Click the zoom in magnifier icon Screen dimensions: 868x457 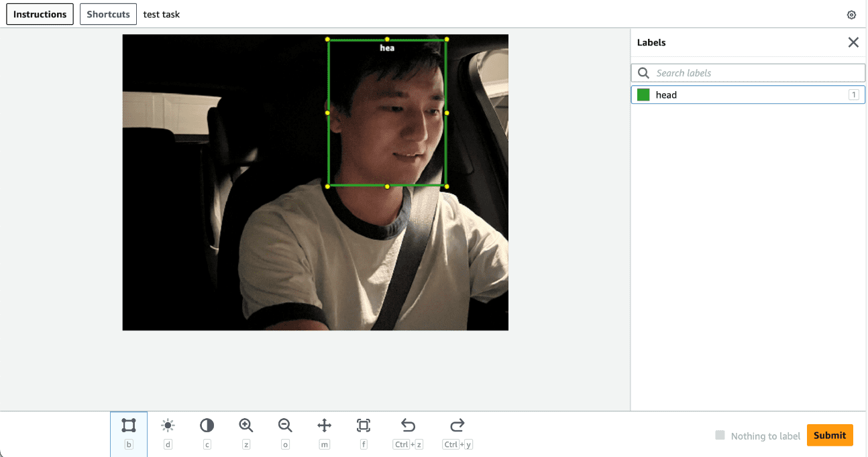246,426
